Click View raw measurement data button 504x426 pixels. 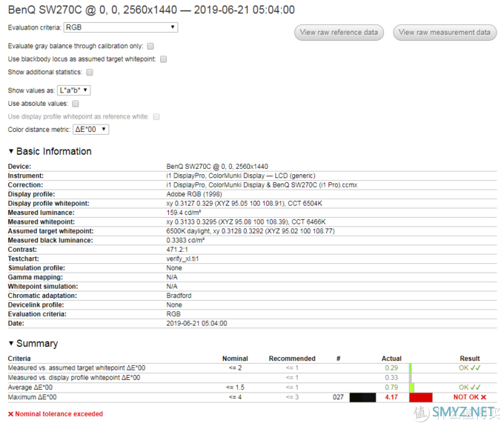point(445,33)
